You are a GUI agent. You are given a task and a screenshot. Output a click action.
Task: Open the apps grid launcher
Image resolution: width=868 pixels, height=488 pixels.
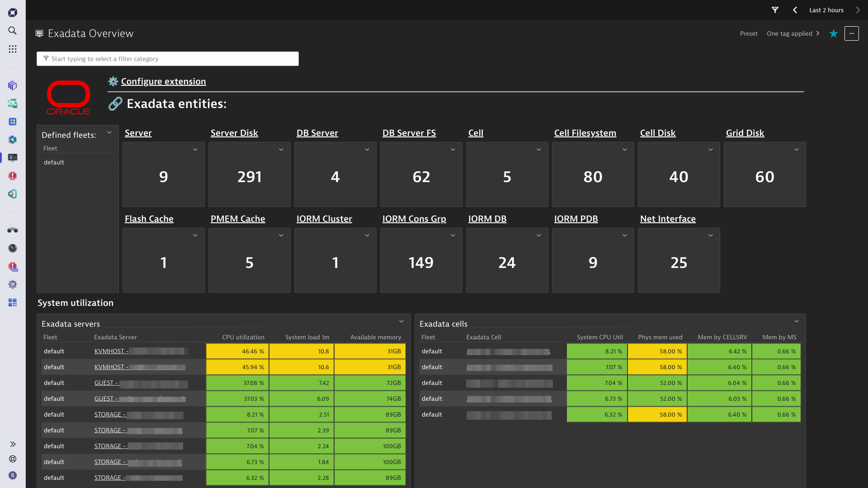tap(13, 49)
